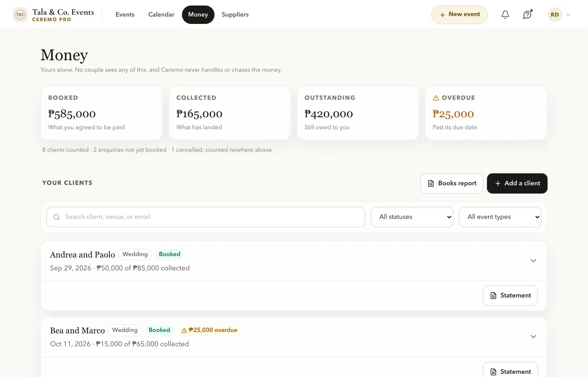The width and height of the screenshot is (588, 377).
Task: Focus the client search field
Action: click(206, 217)
